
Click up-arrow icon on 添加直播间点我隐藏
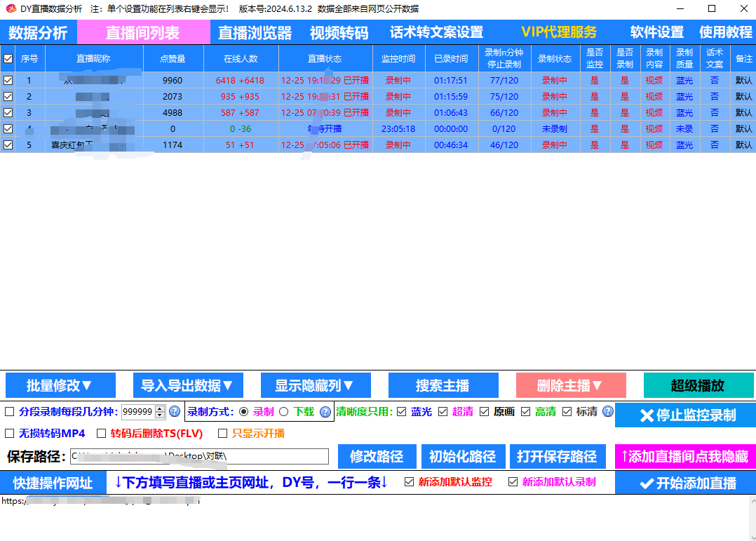626,456
